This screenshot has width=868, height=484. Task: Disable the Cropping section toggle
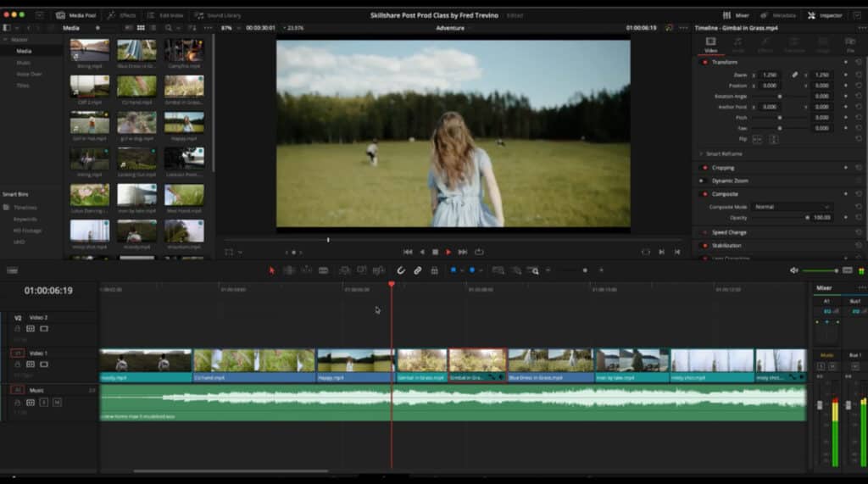[704, 167]
